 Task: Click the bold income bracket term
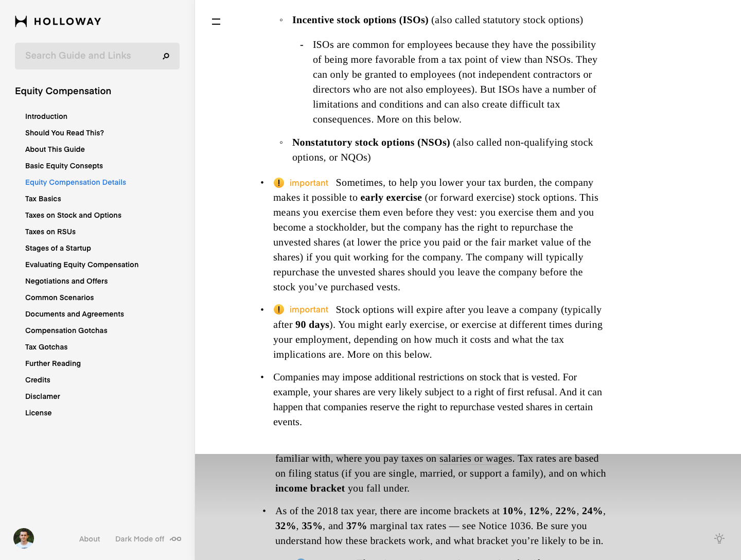pos(310,488)
